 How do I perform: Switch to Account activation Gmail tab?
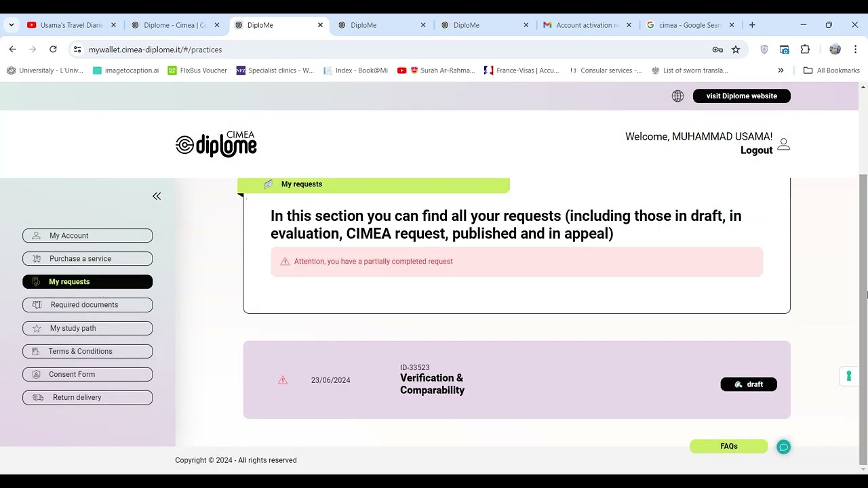[x=587, y=25]
